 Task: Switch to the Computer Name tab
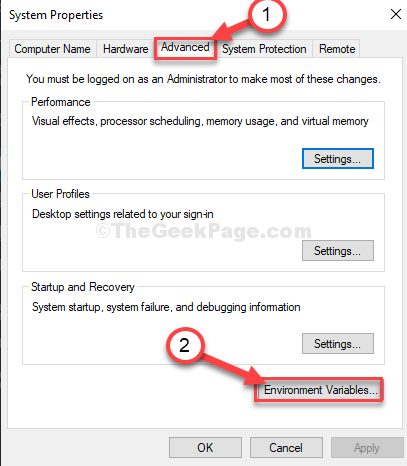coord(52,49)
